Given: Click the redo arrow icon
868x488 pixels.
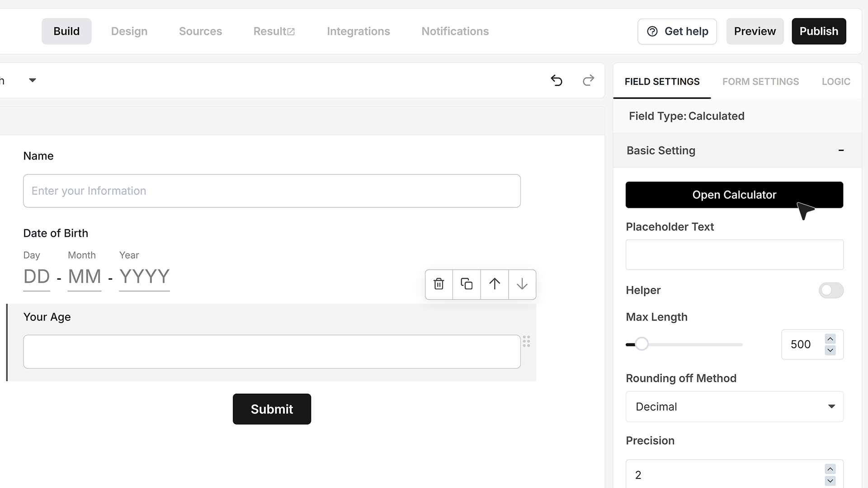Looking at the screenshot, I should tap(588, 80).
